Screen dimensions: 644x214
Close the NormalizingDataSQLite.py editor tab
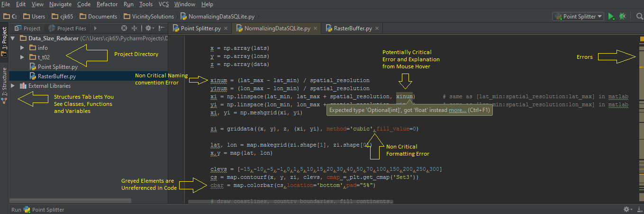pyautogui.click(x=315, y=28)
